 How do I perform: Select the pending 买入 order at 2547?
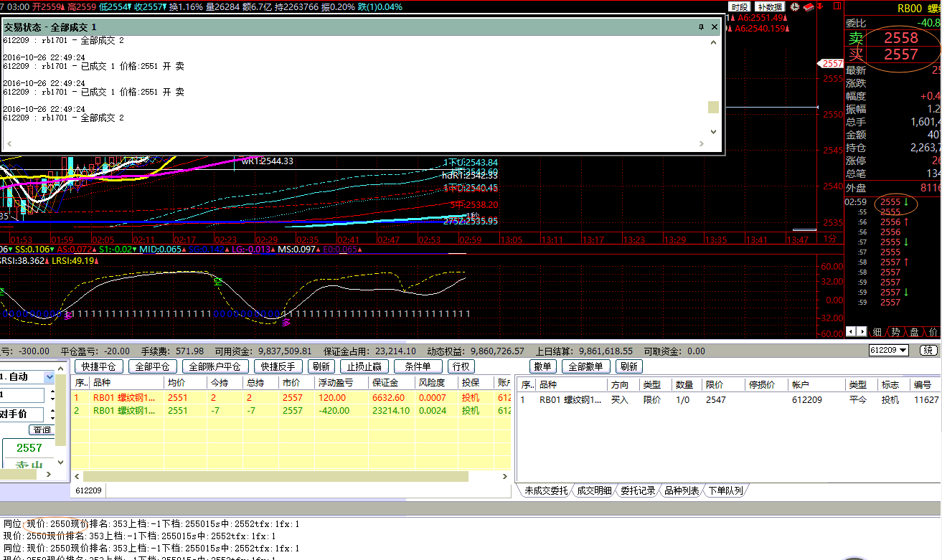pos(728,399)
